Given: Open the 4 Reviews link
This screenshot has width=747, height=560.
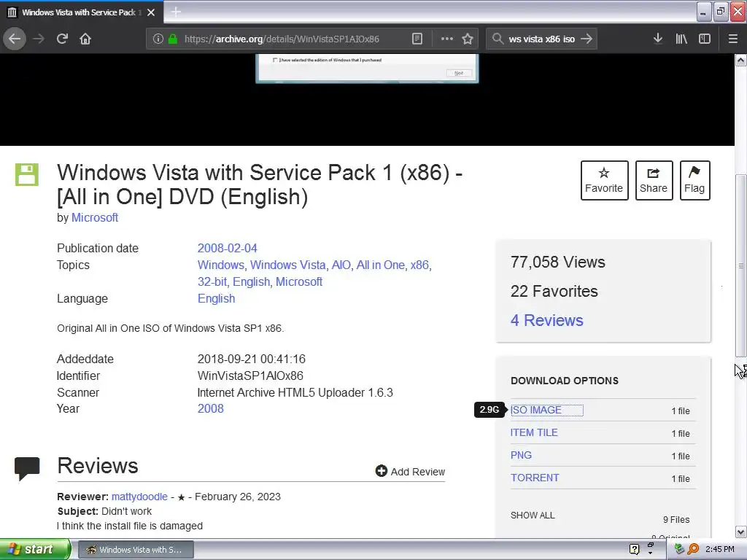Looking at the screenshot, I should pyautogui.click(x=547, y=321).
